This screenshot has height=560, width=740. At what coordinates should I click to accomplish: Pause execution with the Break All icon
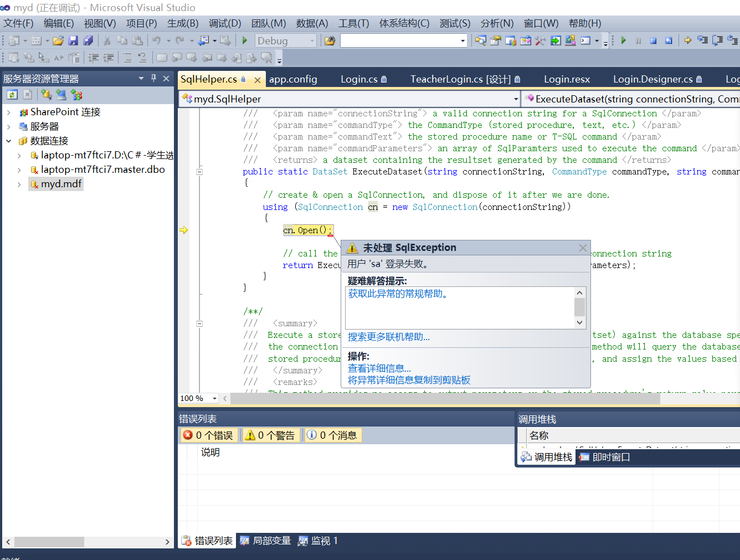tap(639, 40)
